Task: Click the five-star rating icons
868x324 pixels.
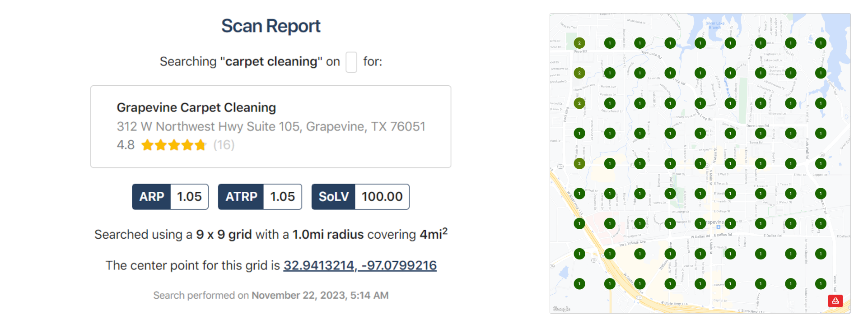Action: 174,145
